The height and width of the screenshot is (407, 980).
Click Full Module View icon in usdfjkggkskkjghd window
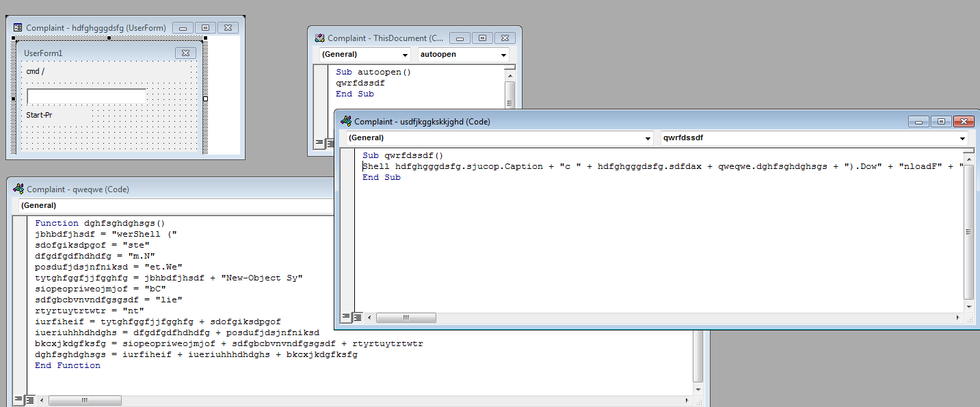(357, 317)
